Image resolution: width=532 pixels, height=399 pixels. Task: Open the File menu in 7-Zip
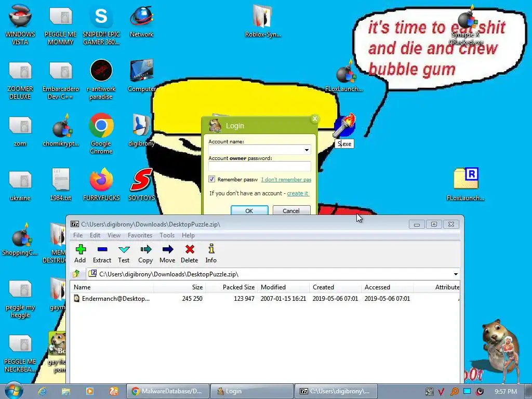pos(78,235)
